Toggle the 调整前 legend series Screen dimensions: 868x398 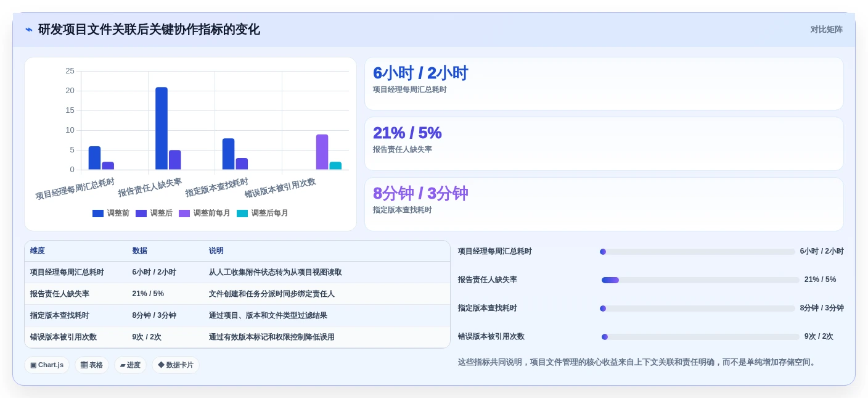[111, 213]
